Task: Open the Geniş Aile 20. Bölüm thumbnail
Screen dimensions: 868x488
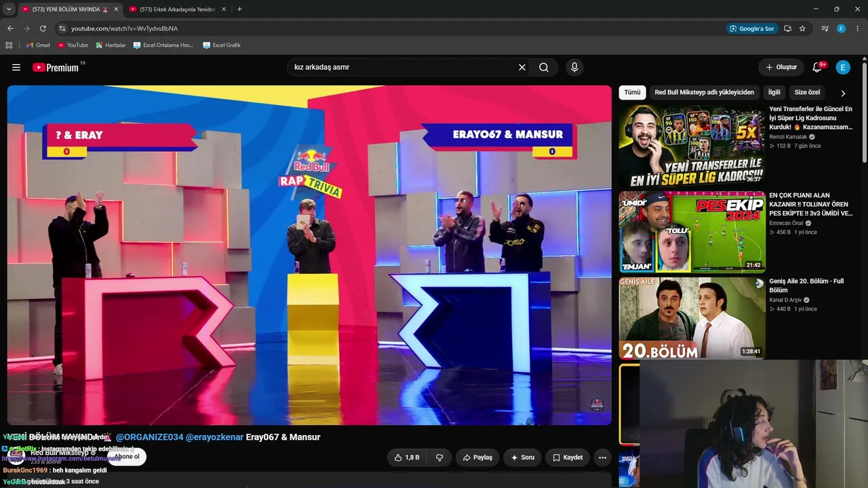Action: point(692,318)
